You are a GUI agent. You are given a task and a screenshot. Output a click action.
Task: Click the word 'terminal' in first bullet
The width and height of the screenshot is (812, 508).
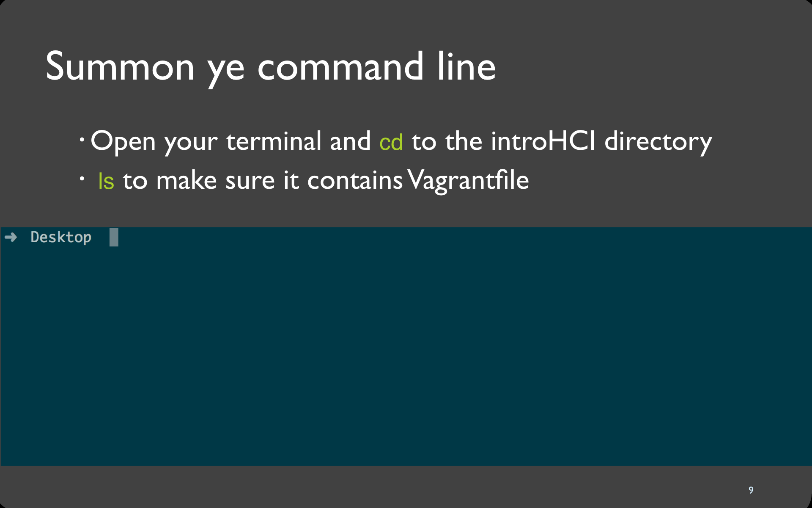(274, 141)
